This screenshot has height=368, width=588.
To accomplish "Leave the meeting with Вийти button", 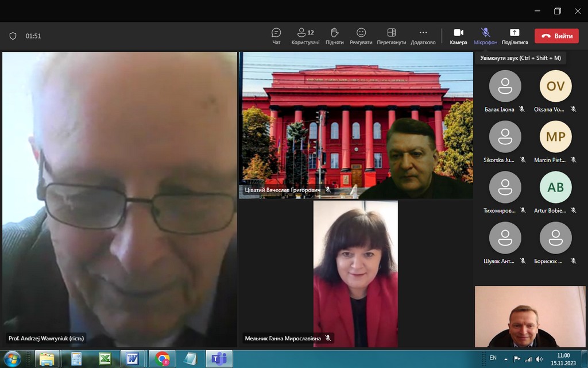I will pyautogui.click(x=556, y=36).
